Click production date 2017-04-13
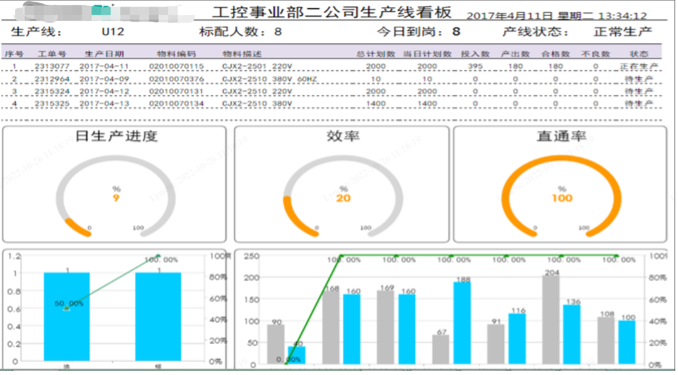 (104, 103)
